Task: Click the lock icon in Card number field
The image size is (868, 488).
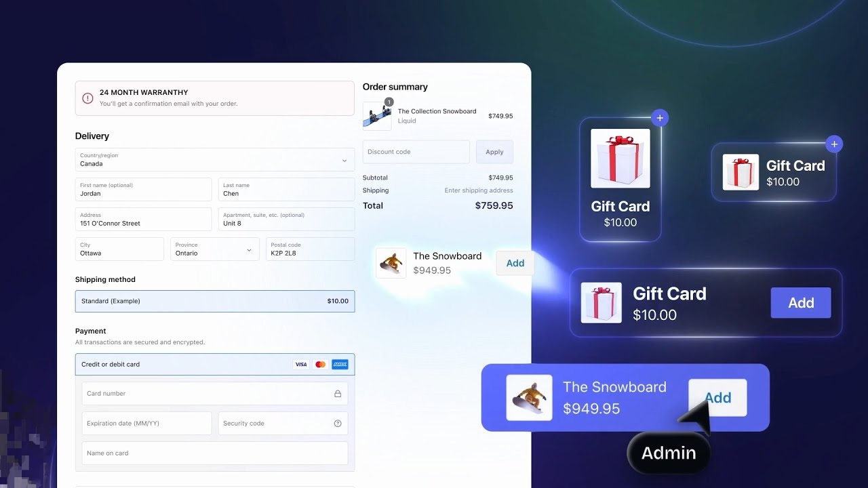Action: (338, 394)
